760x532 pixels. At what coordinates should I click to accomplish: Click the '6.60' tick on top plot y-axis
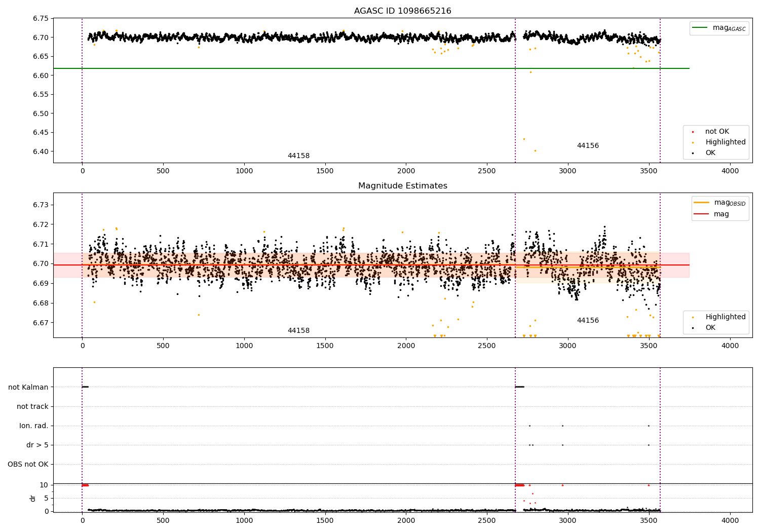pos(41,75)
